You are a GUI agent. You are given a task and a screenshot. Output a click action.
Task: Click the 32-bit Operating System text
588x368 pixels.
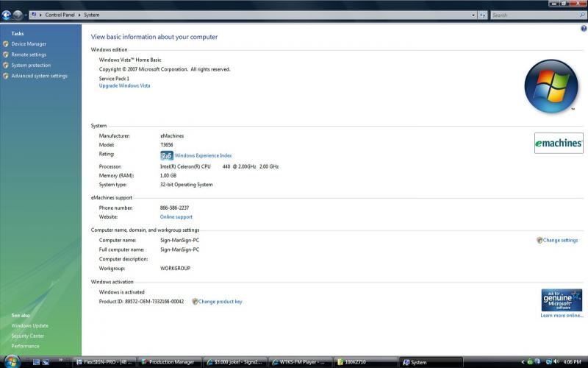(x=187, y=185)
